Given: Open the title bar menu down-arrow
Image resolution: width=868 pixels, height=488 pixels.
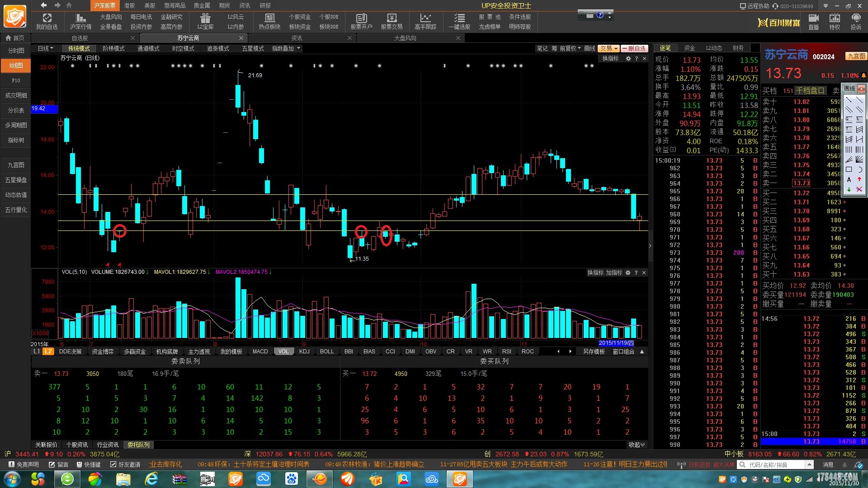Looking at the screenshot, I should [826, 6].
